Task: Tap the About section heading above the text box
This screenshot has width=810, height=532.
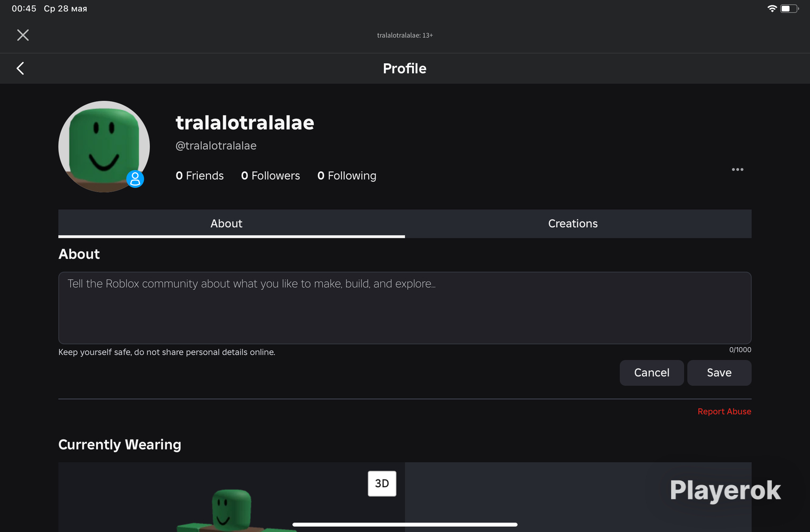Action: pyautogui.click(x=79, y=254)
